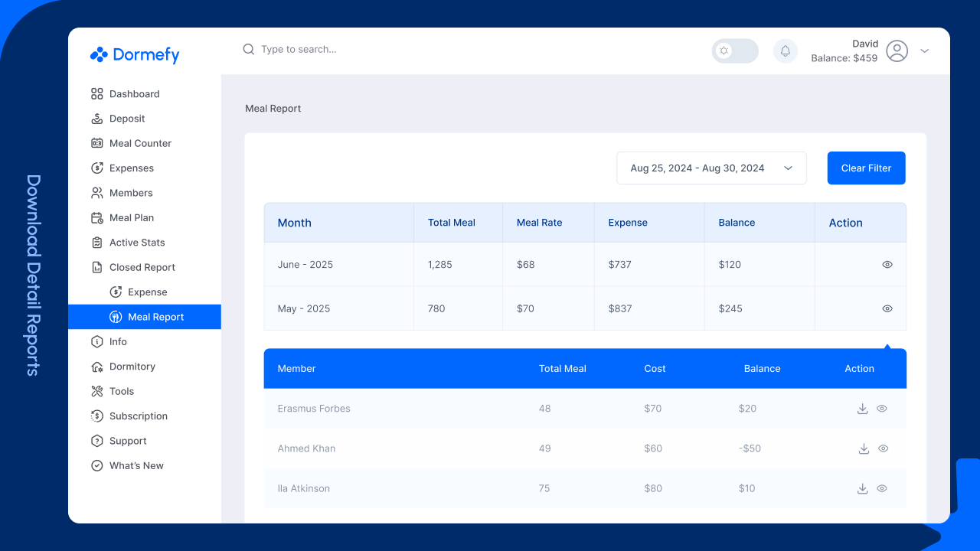The height and width of the screenshot is (551, 980).
Task: View details for May - 2025 row
Action: click(887, 308)
